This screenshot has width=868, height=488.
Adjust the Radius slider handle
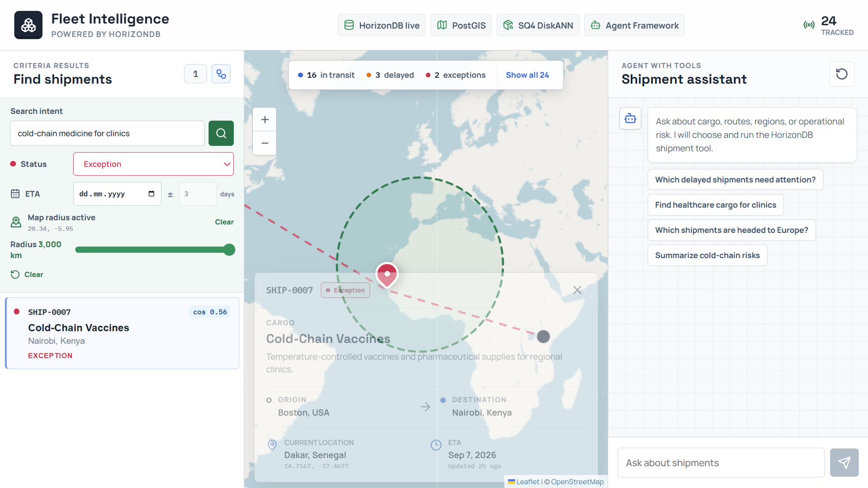229,250
